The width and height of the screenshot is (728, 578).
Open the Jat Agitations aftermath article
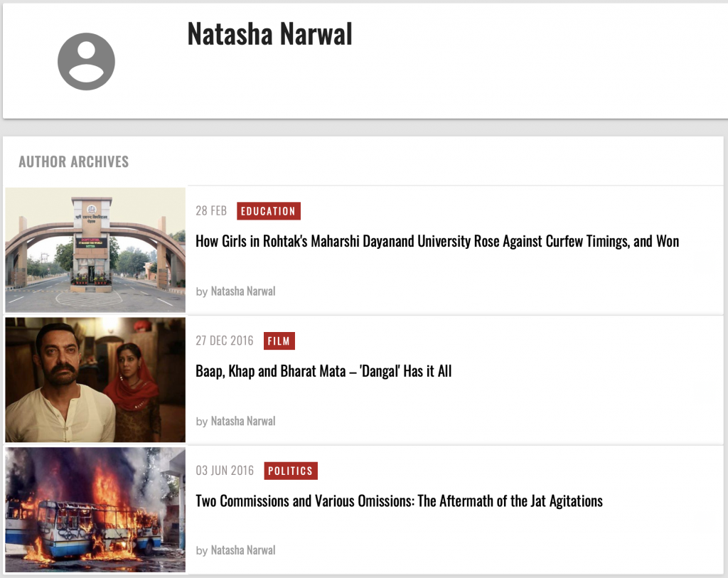coord(398,501)
